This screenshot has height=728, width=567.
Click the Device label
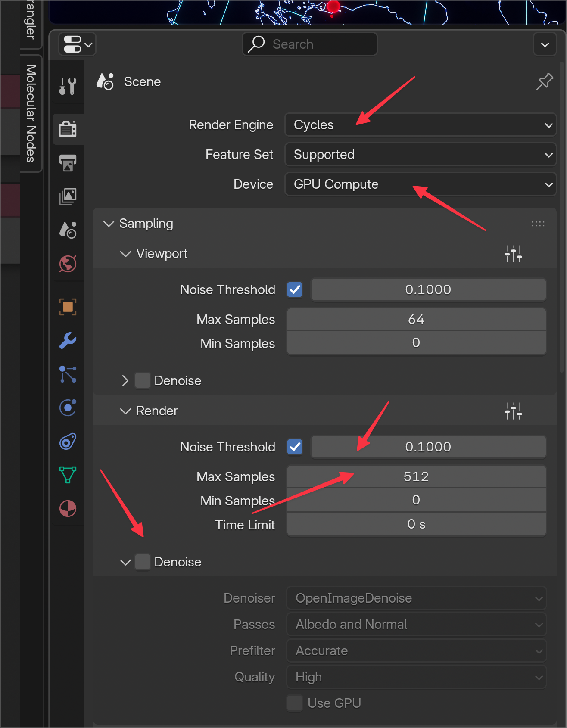pos(253,184)
